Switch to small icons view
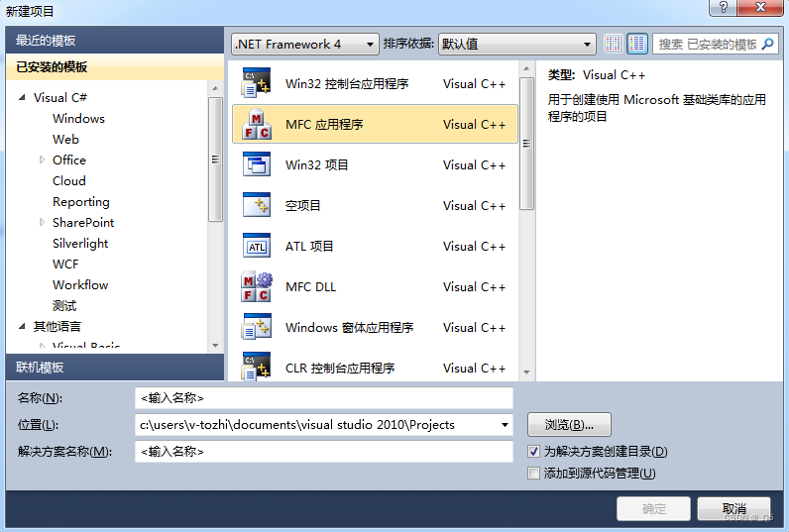 tap(613, 44)
